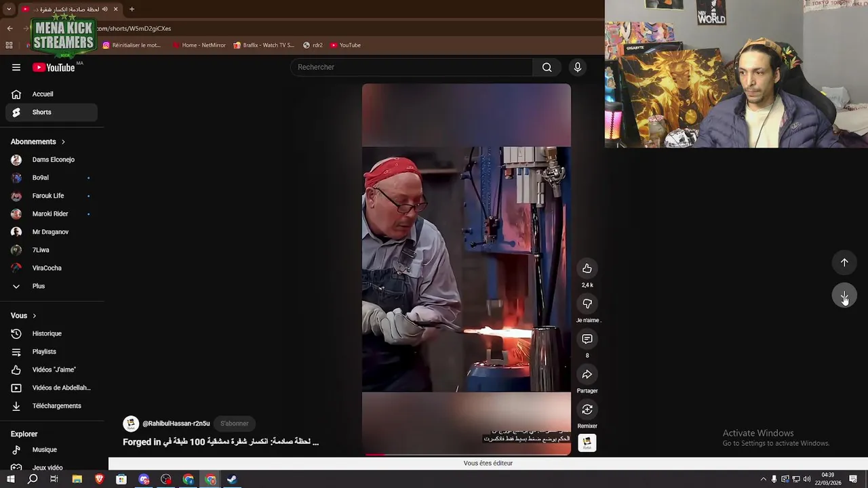This screenshot has width=868, height=488.
Task: Open Vidéos de Abdellah in sidebar
Action: 52,388
